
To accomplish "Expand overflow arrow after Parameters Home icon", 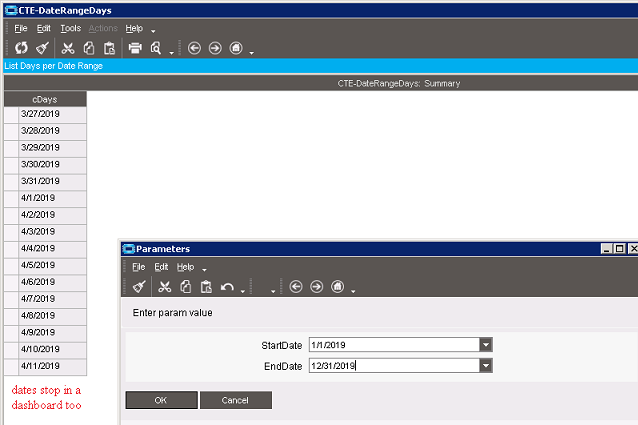I will coord(353,291).
